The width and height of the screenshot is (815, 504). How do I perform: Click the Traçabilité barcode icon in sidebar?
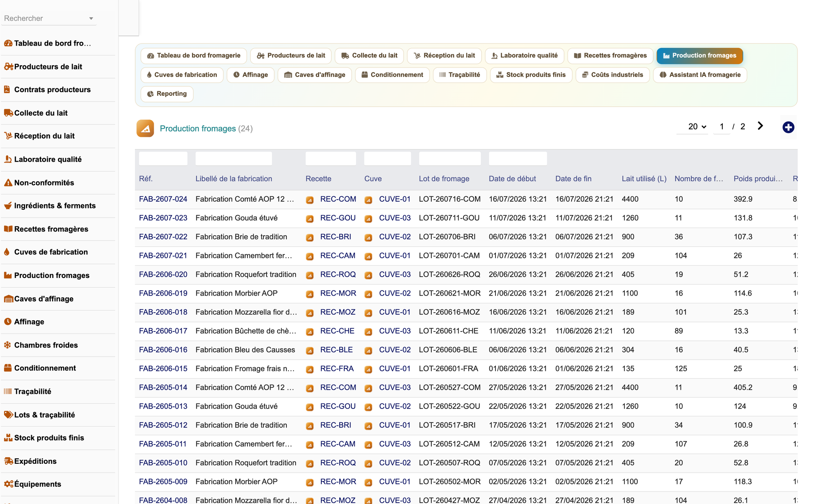coord(8,391)
